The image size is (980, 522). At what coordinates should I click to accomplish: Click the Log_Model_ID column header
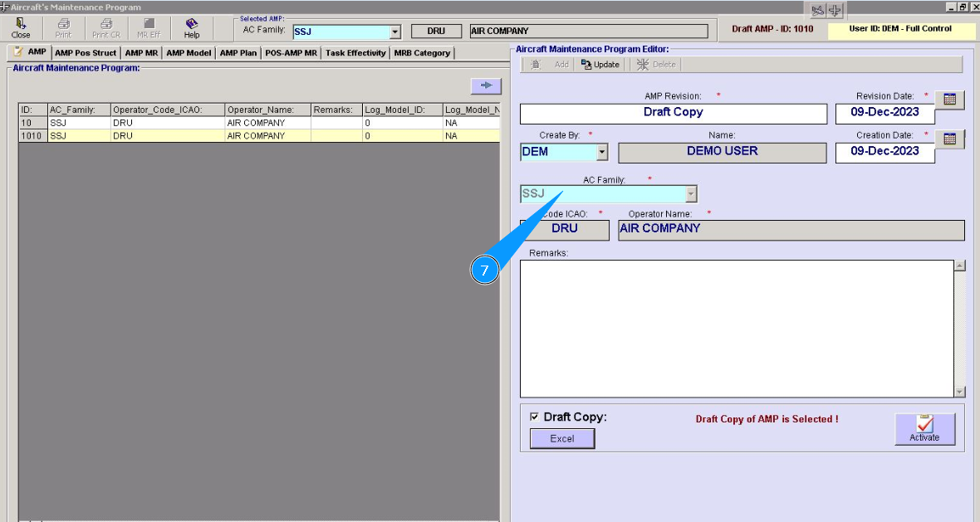pos(403,110)
